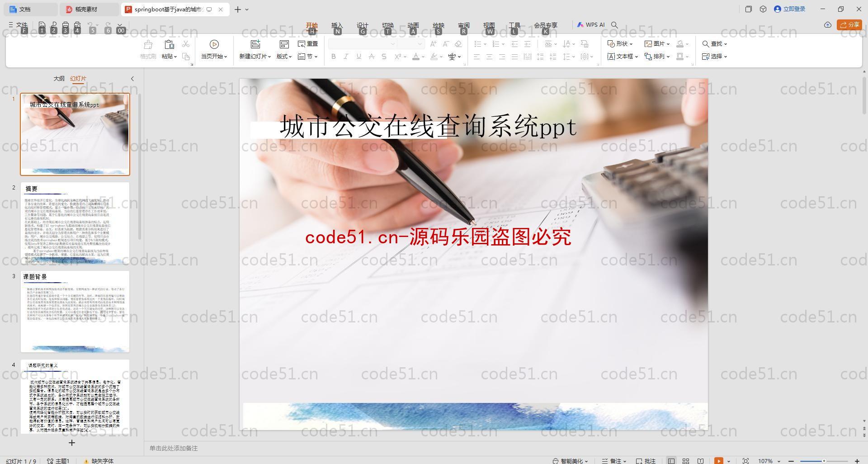Click the New Slide (新建幻灯片) icon
The height and width of the screenshot is (464, 868).
[x=255, y=44]
